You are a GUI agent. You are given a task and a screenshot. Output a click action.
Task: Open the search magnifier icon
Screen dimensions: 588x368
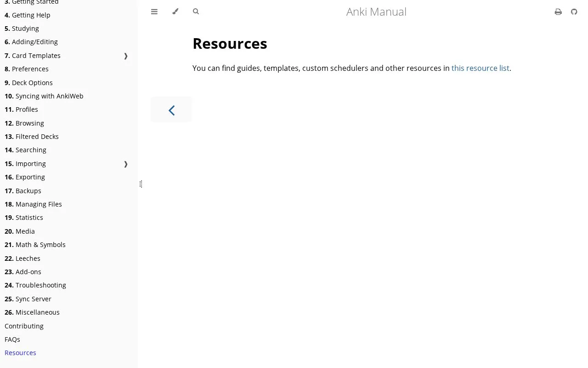196,11
